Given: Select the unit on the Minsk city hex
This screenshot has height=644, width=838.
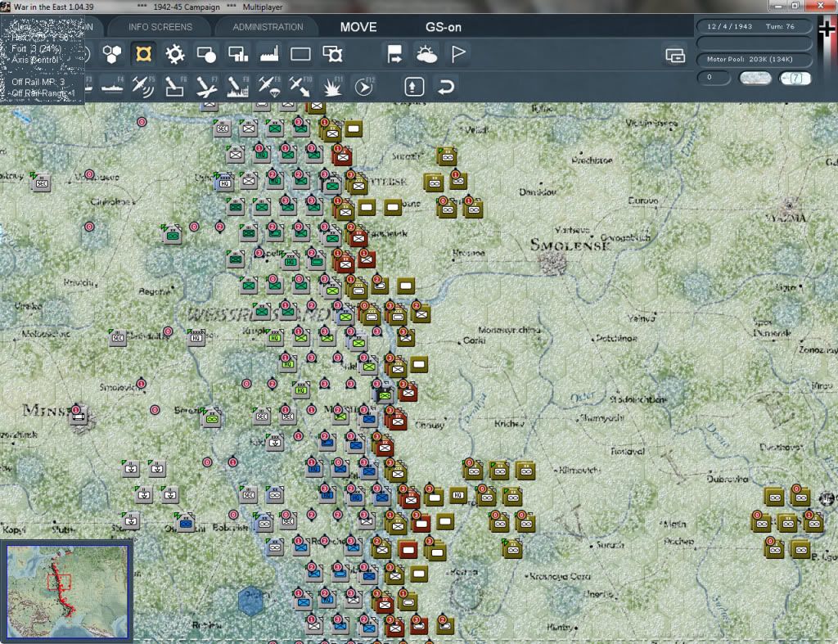Looking at the screenshot, I should [79, 415].
